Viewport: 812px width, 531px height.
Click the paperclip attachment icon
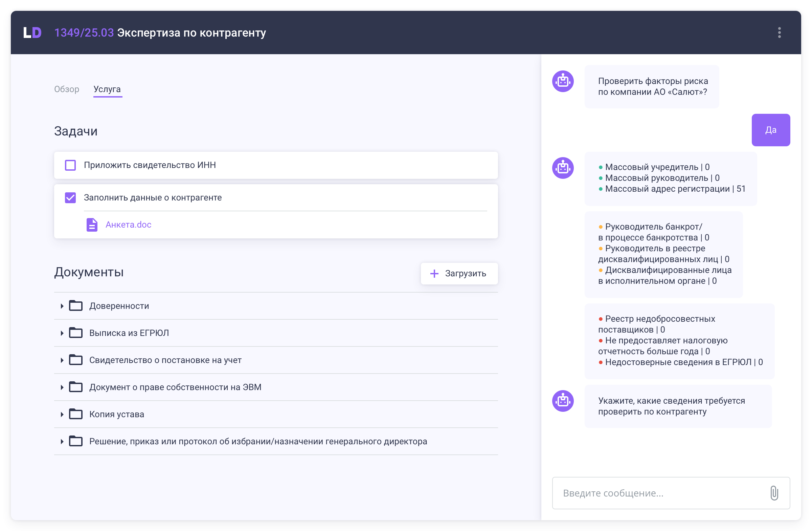774,493
